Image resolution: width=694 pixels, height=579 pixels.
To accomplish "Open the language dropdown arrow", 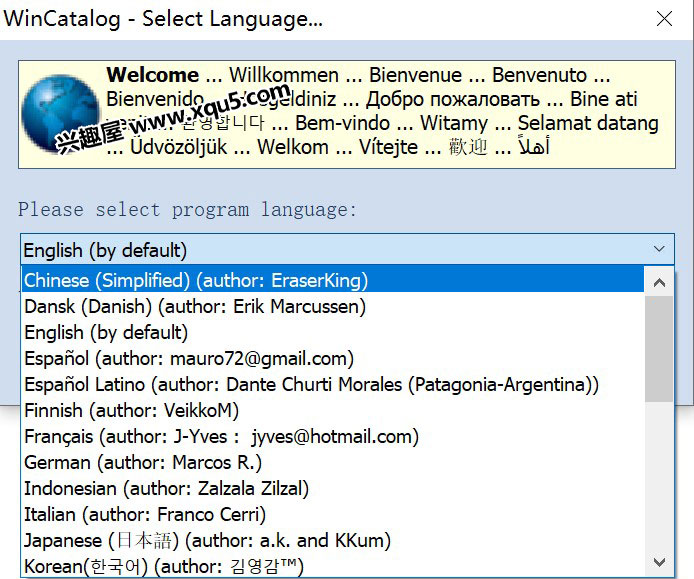I will (659, 249).
